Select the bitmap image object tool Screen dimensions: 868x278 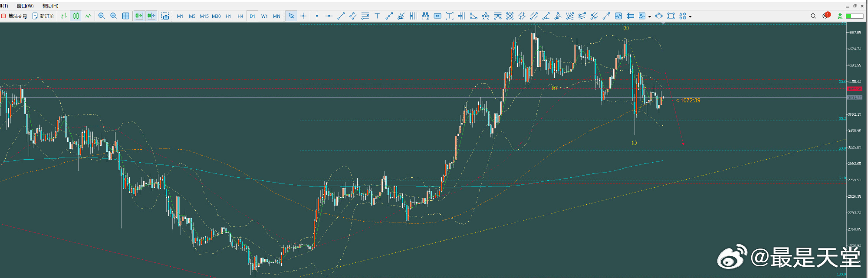(642, 16)
